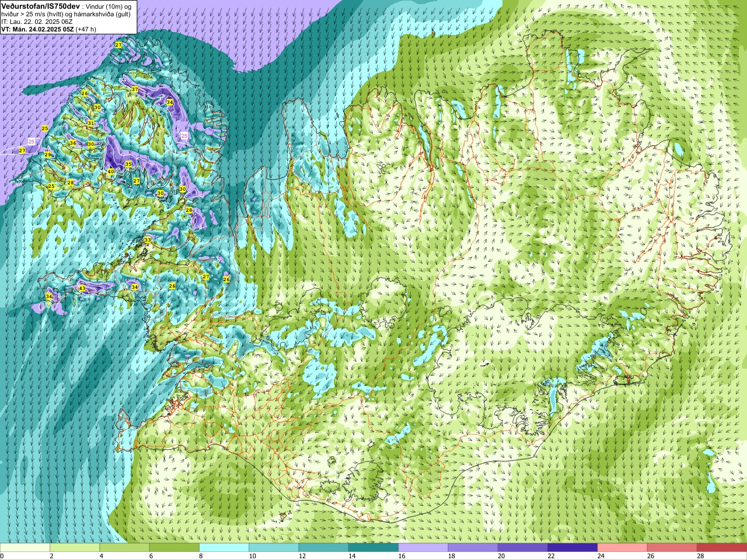Image resolution: width=747 pixels, height=560 pixels.
Task: Pick the darker green 6–8 legend swatch
Action: click(174, 548)
